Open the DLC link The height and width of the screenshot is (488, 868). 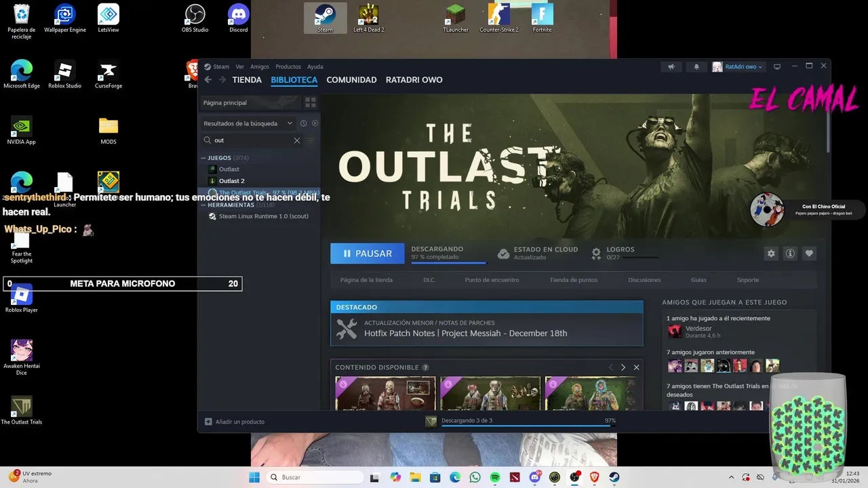click(x=429, y=280)
